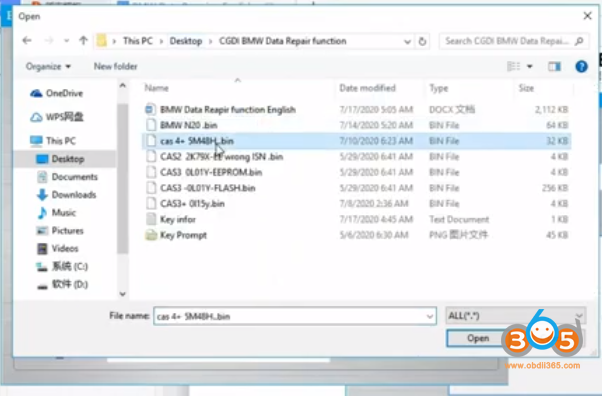Select CAS3 0L01Y-EEPROM.bin file
Image resolution: width=602 pixels, height=396 pixels.
(356, 172)
